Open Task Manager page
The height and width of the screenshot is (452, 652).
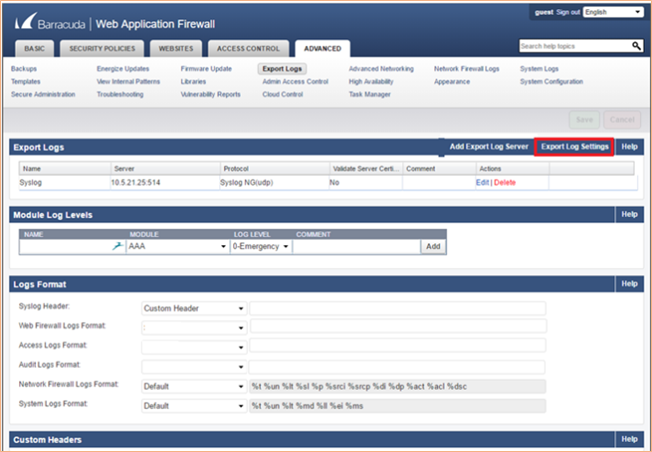(x=370, y=94)
